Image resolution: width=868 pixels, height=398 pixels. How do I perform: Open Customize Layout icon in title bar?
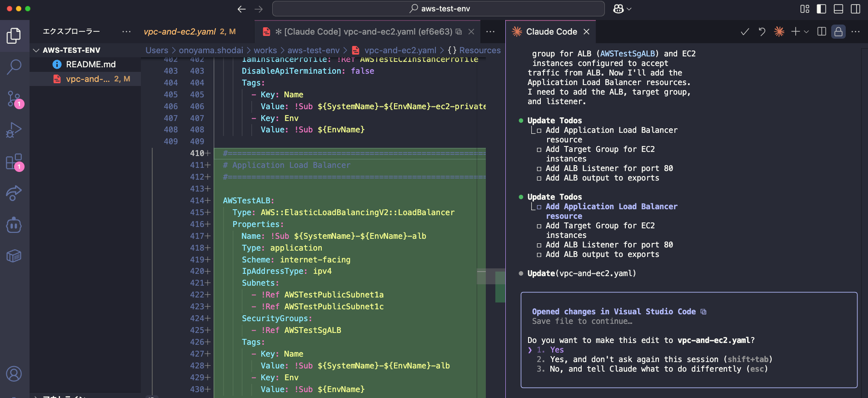pos(805,9)
